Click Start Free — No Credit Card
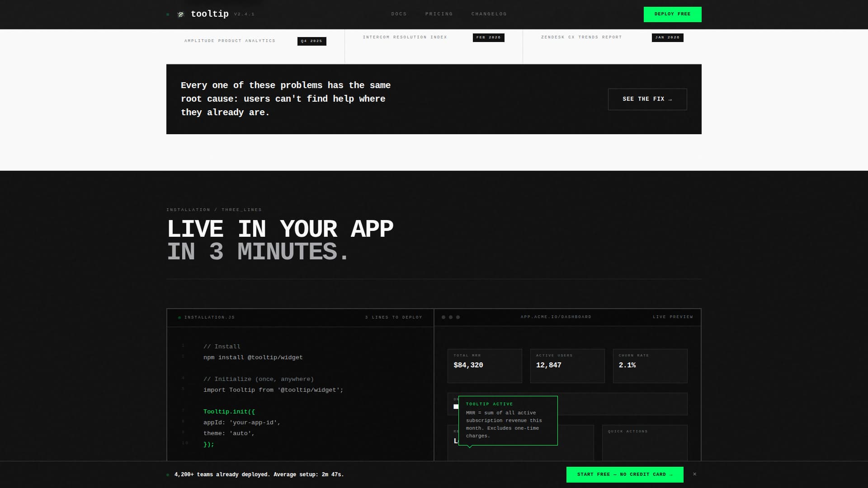Screen dimensions: 868x488 pos(624,474)
